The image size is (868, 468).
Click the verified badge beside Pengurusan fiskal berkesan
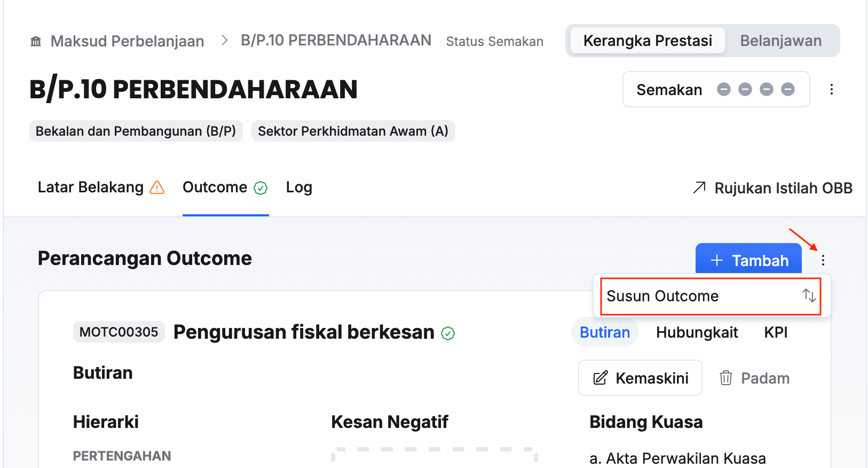(448, 333)
